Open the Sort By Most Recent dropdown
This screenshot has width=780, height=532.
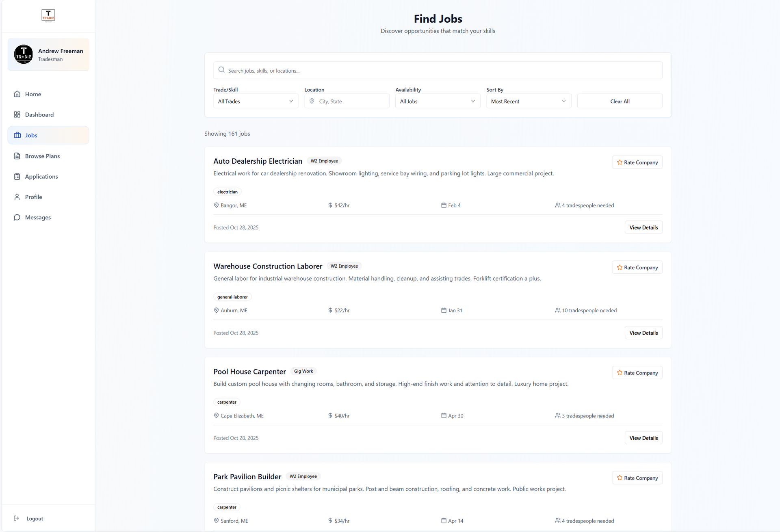click(x=529, y=101)
